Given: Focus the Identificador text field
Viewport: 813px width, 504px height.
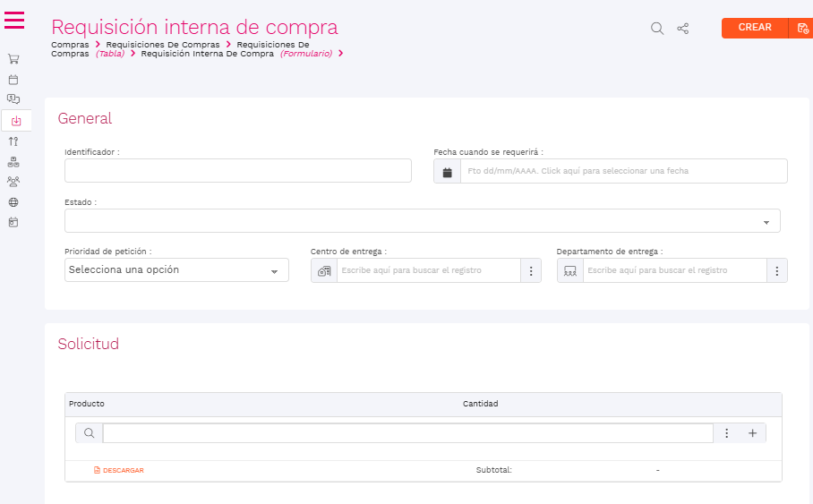Looking at the screenshot, I should [237, 171].
